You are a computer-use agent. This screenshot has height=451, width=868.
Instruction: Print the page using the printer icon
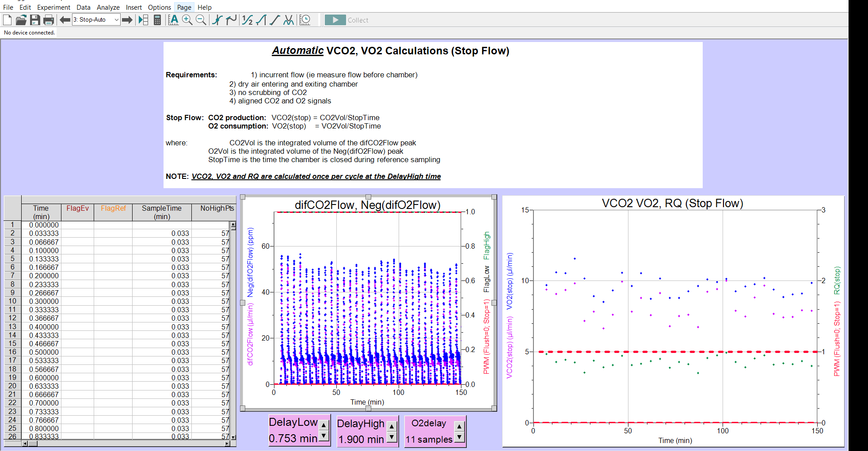(x=49, y=20)
